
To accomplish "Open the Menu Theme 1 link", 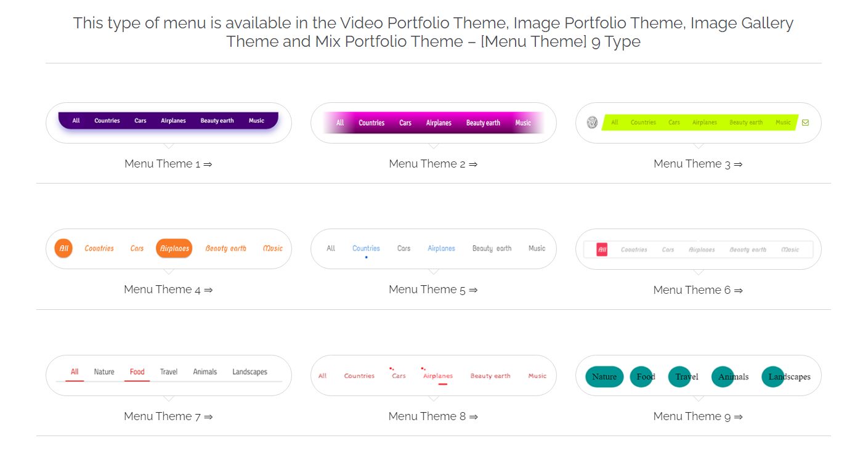I will click(168, 164).
